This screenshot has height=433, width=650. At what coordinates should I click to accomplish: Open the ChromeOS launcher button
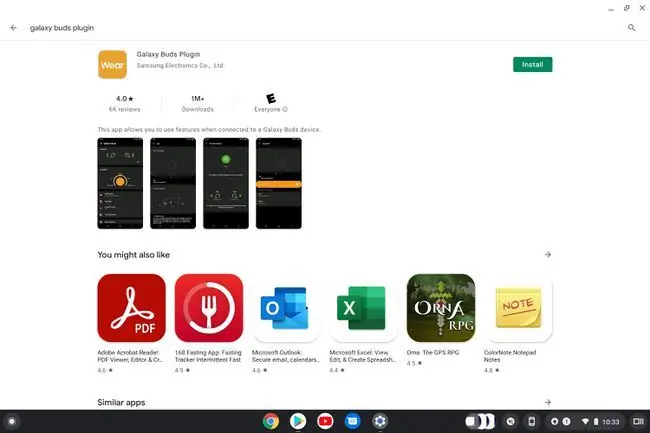pyautogui.click(x=12, y=421)
